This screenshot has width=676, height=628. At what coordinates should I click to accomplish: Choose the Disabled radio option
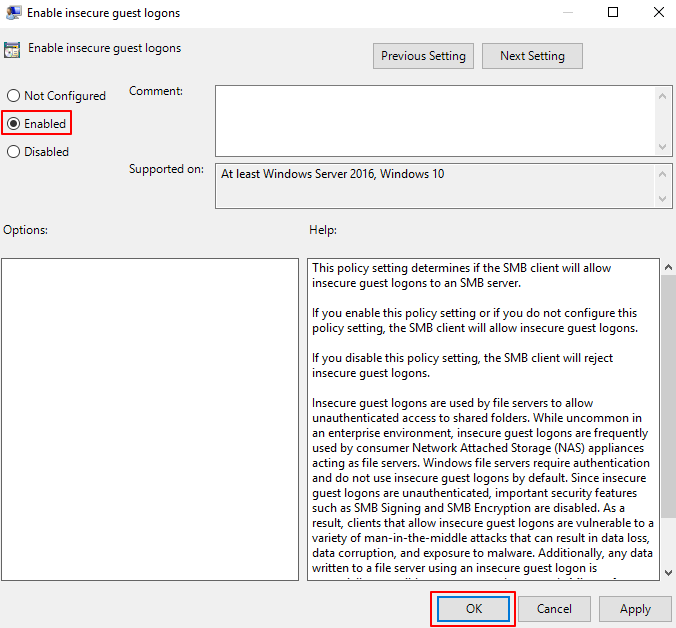pyautogui.click(x=38, y=152)
